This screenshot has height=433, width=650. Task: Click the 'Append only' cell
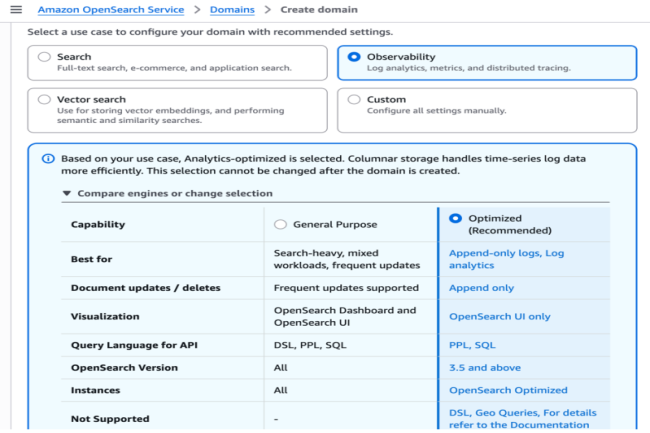point(481,288)
